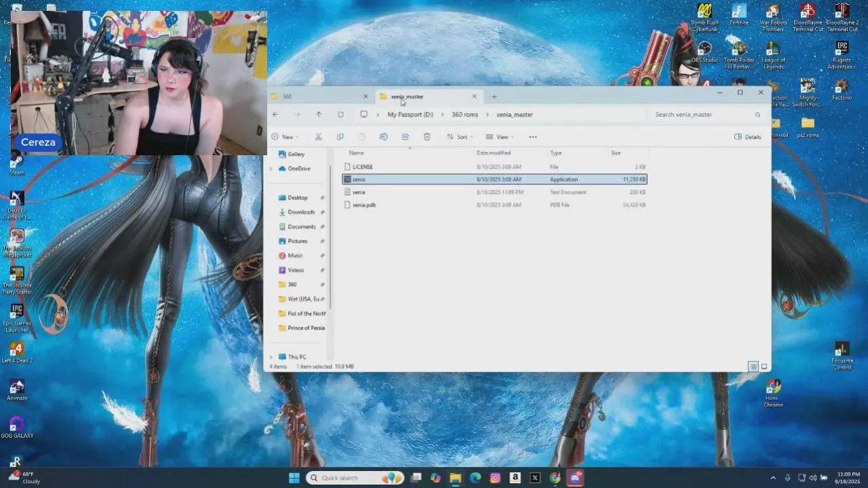Viewport: 868px width, 488px height.
Task: Switch to details list view icon
Action: tap(753, 367)
